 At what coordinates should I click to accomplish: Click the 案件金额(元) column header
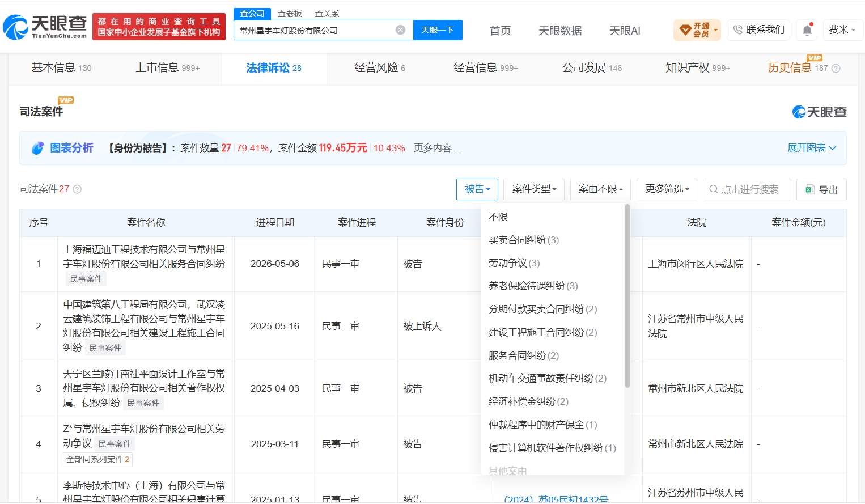798,223
